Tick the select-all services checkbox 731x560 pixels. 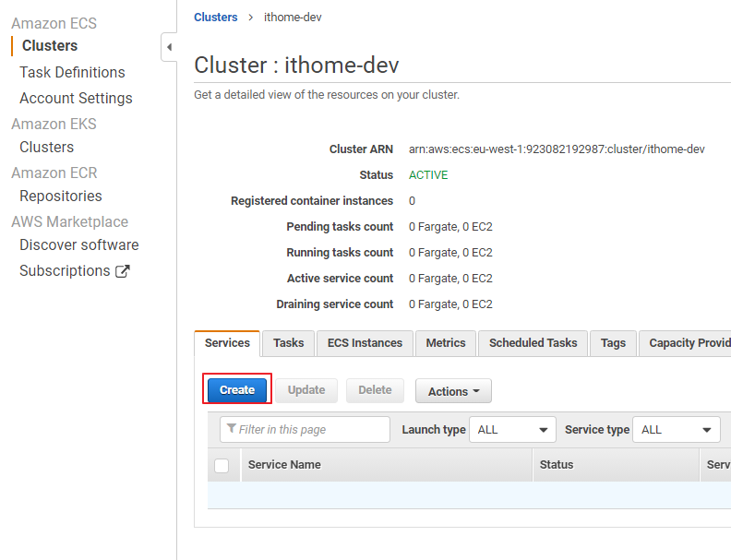click(x=222, y=465)
